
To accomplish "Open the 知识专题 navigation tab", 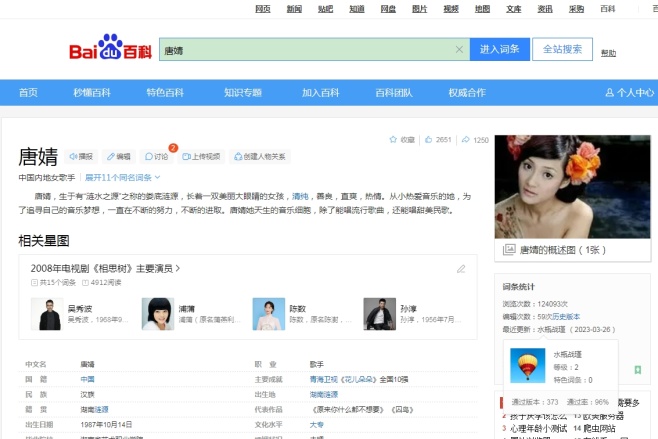I will 243,92.
